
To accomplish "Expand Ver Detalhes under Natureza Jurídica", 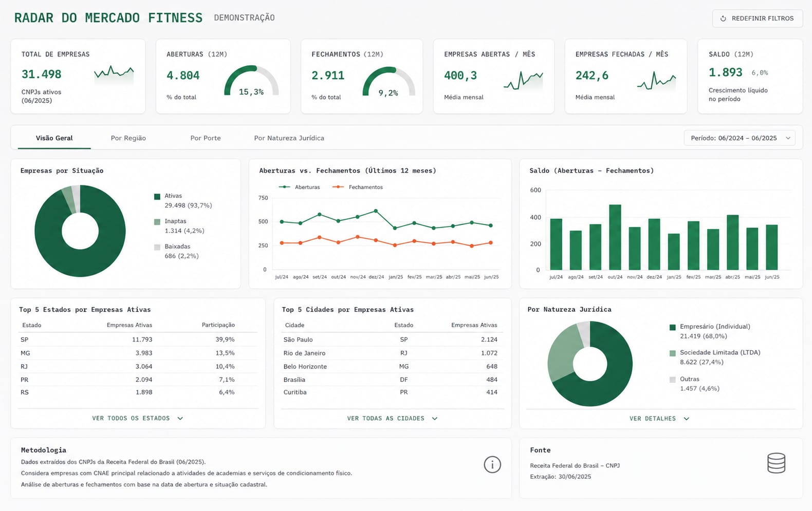I will (659, 419).
